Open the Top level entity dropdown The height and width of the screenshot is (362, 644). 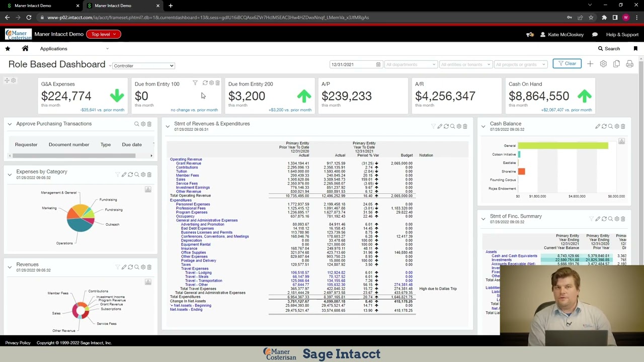pos(103,34)
